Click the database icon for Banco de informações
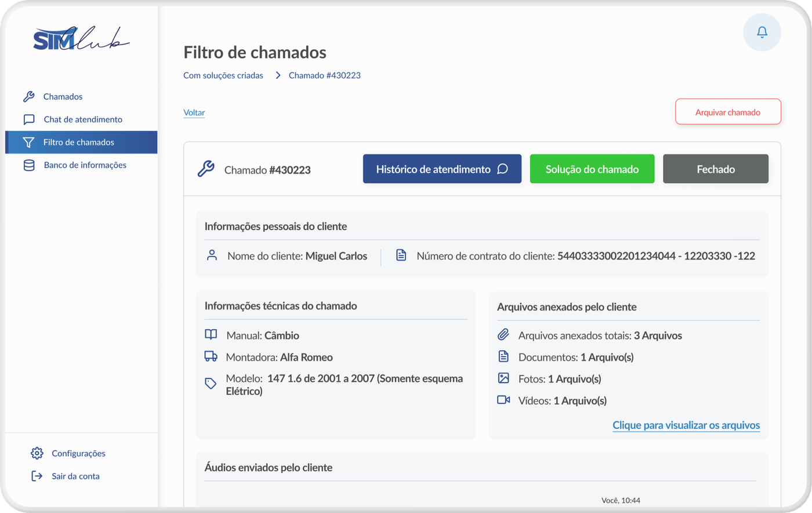This screenshot has width=812, height=513. pos(29,165)
